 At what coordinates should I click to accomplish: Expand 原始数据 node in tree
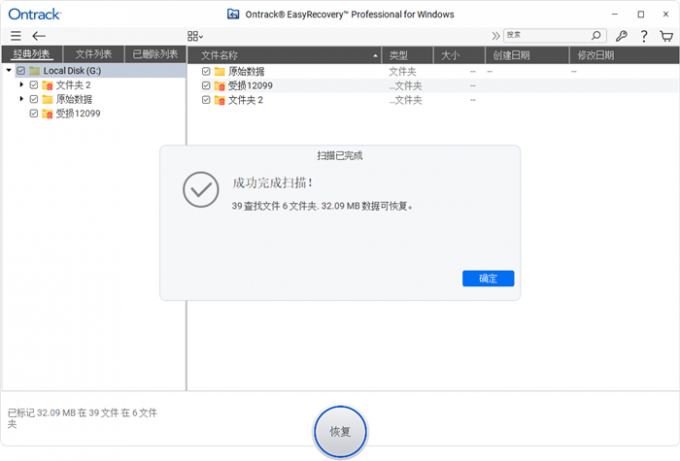pos(21,99)
